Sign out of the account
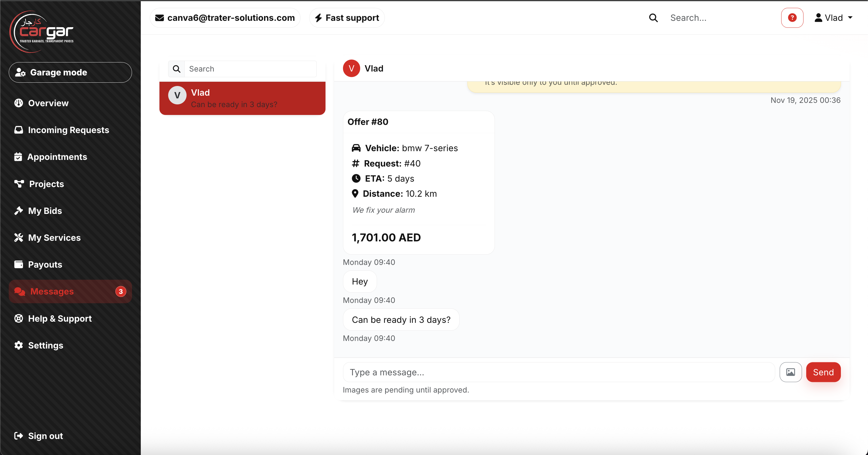The image size is (868, 455). [x=45, y=436]
